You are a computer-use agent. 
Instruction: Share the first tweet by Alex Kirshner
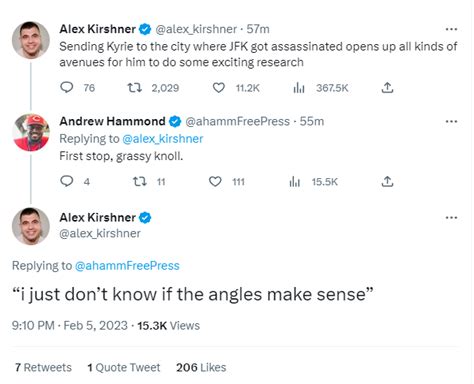coord(387,88)
